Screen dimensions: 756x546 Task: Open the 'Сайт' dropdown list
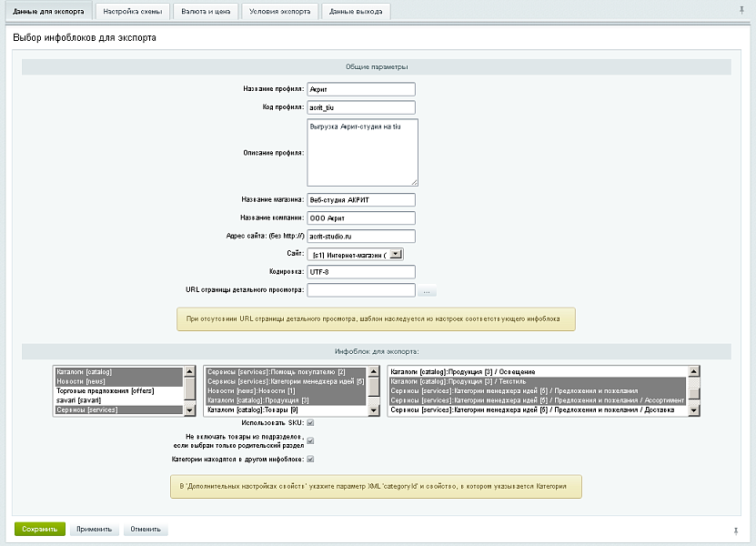pos(397,255)
